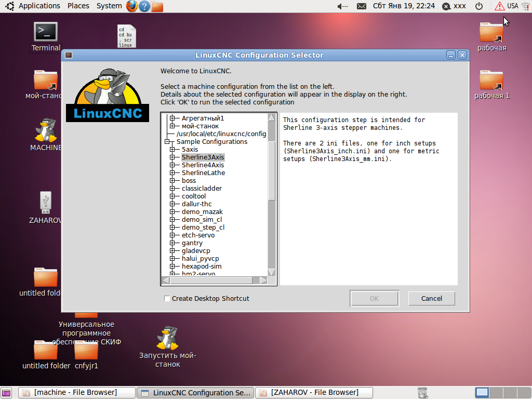Select the gladevcp configuration
532x399 pixels.
pos(196,251)
